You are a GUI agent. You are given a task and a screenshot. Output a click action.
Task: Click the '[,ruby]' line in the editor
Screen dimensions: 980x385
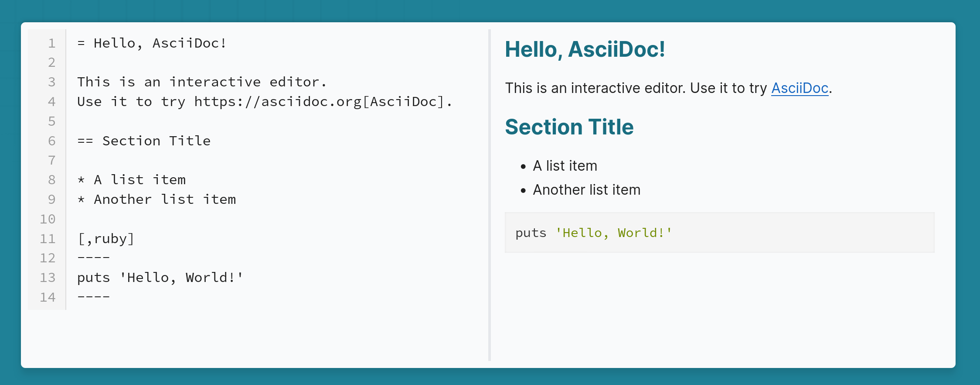click(106, 239)
